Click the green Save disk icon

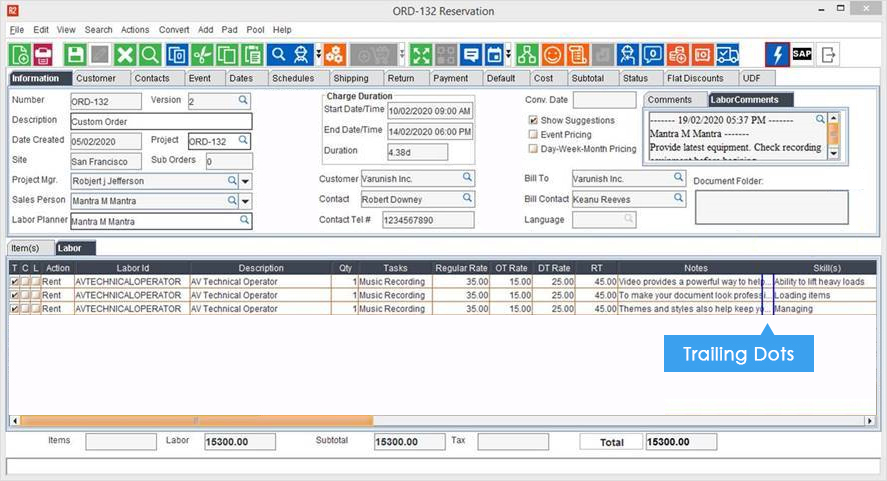[75, 54]
